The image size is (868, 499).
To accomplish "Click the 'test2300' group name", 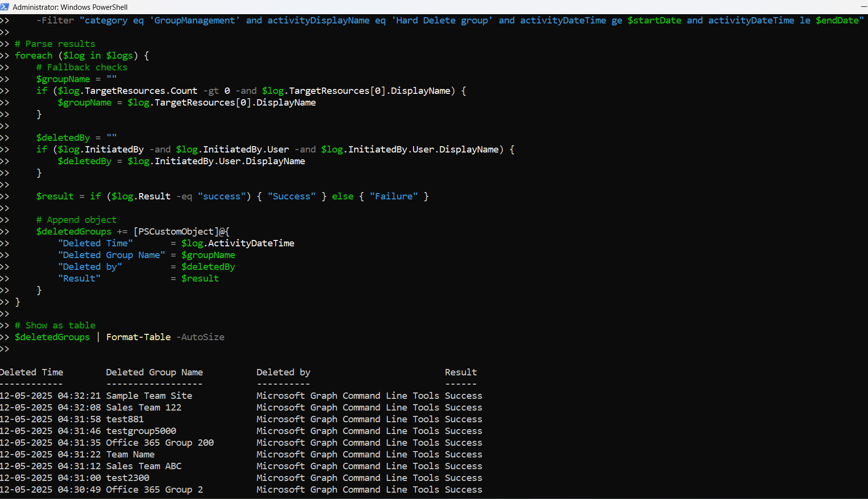I will point(128,478).
